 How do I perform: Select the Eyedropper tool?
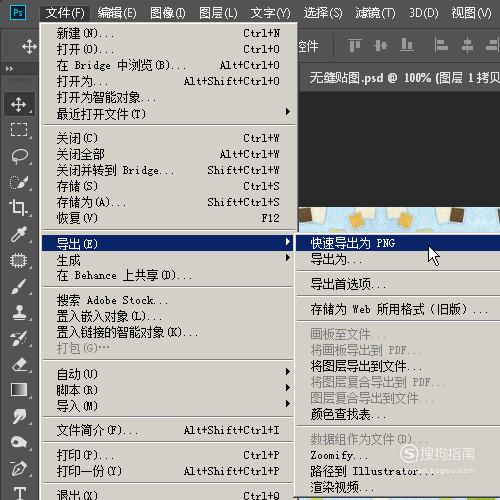point(19,234)
